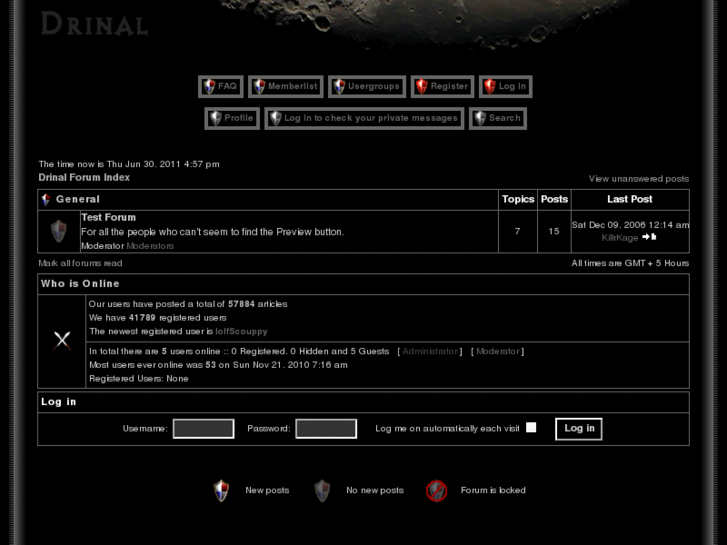Click the 41789 registered users line

(158, 318)
